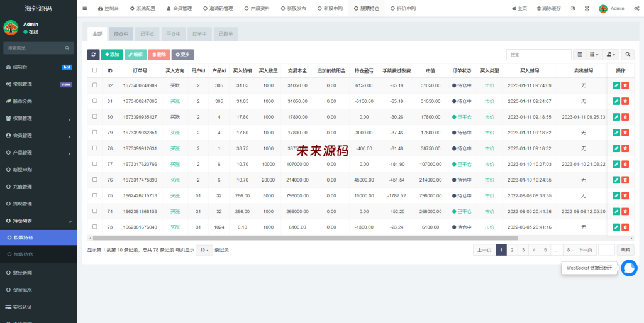Delete order row ID 76
The image size is (644, 323).
pyautogui.click(x=625, y=180)
